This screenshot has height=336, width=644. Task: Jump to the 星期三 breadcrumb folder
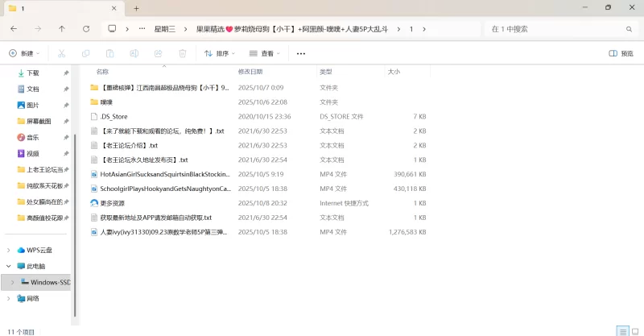[165, 28]
